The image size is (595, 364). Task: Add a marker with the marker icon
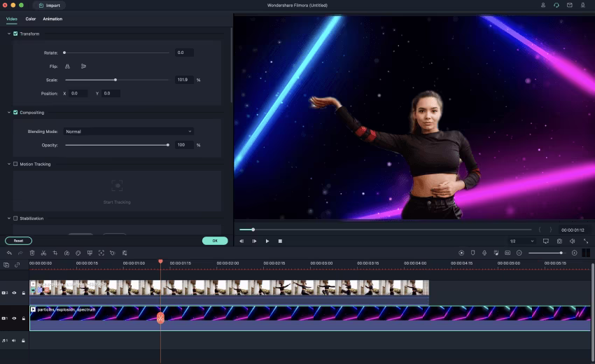[472, 253]
